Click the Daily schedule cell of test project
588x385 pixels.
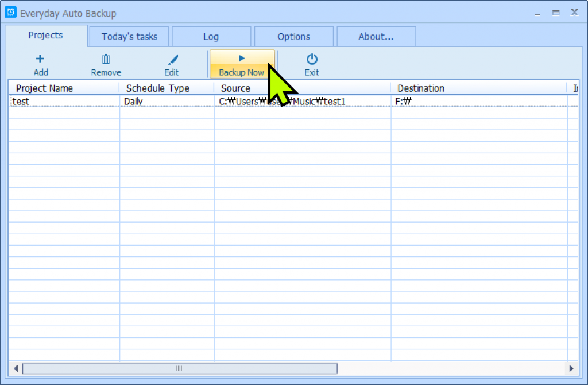pos(132,101)
